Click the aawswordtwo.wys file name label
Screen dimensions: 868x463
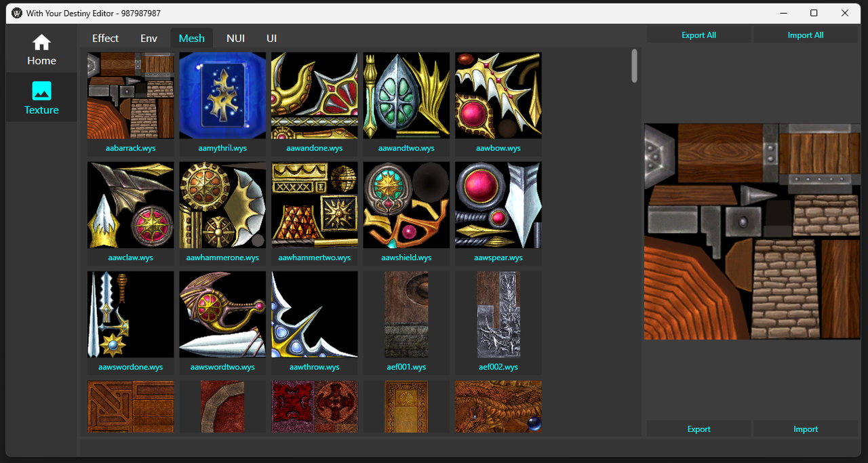222,367
